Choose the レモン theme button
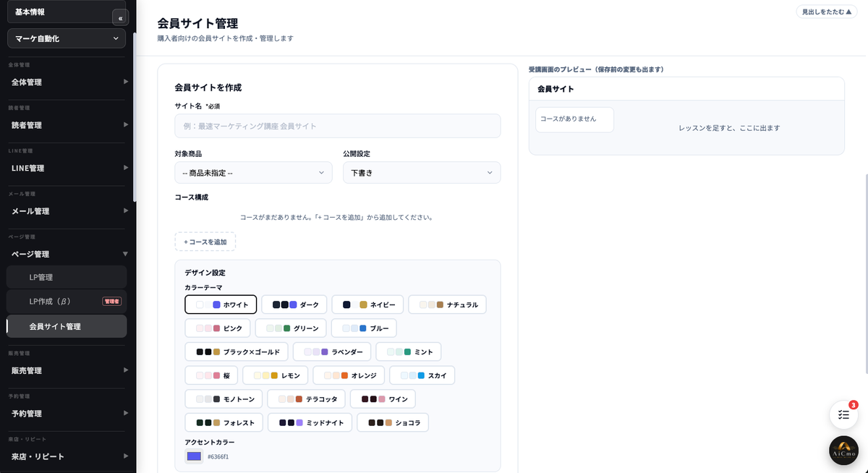The width and height of the screenshot is (868, 473). coord(275,375)
